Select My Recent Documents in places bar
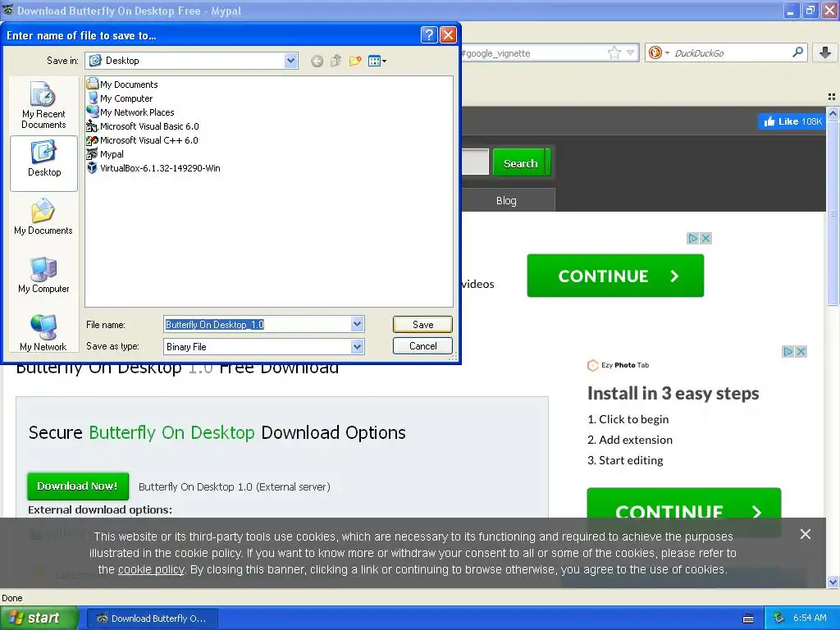This screenshot has width=840, height=630. coord(43,105)
